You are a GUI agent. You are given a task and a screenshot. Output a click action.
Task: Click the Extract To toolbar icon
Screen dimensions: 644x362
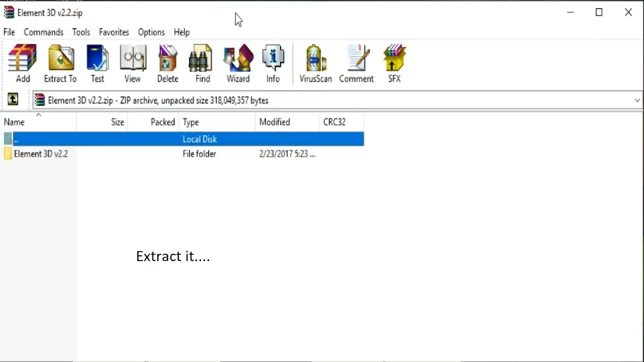coord(60,63)
